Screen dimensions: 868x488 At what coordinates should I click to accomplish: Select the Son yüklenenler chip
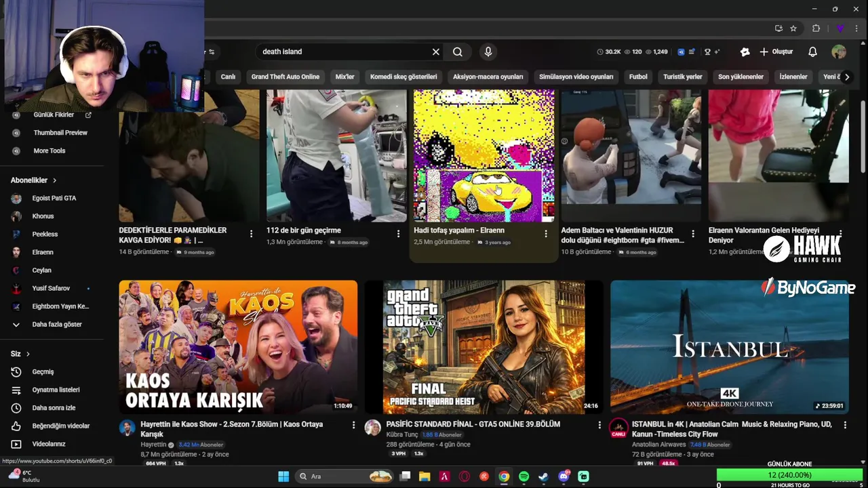coord(741,77)
